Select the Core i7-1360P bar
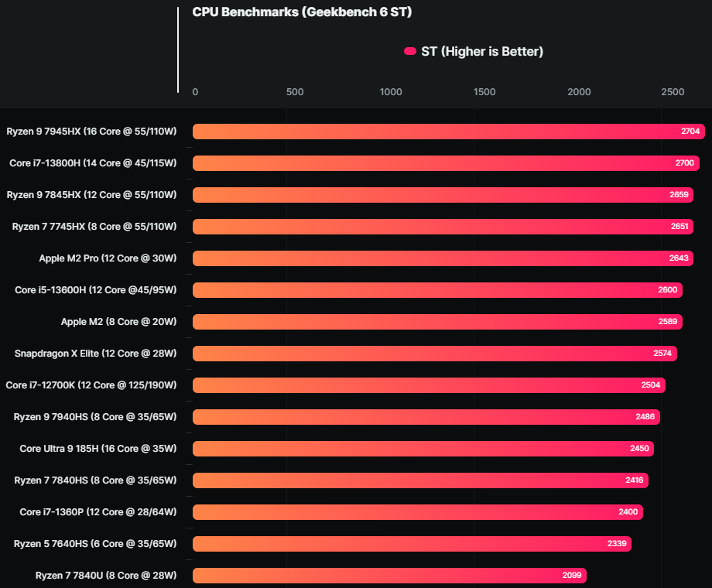This screenshot has width=712, height=588. pos(418,512)
